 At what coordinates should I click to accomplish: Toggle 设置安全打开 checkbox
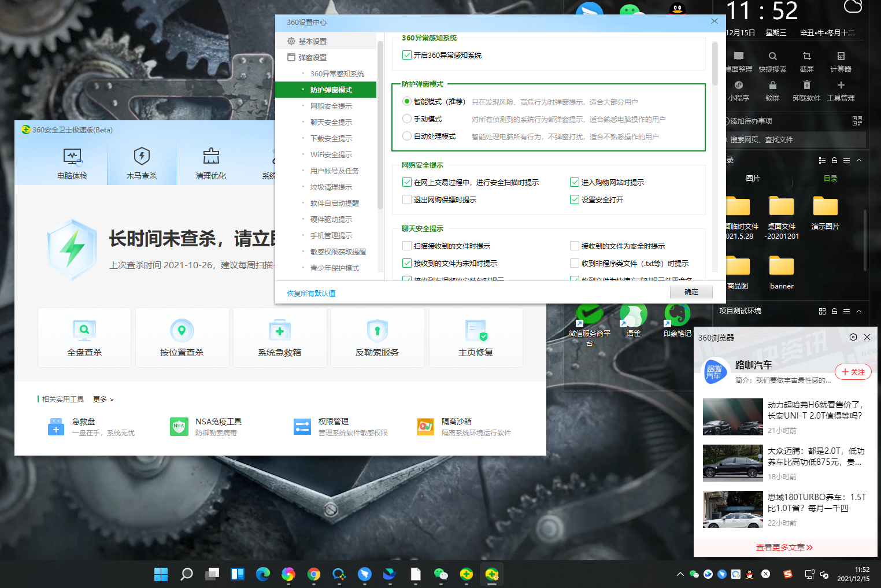point(575,200)
